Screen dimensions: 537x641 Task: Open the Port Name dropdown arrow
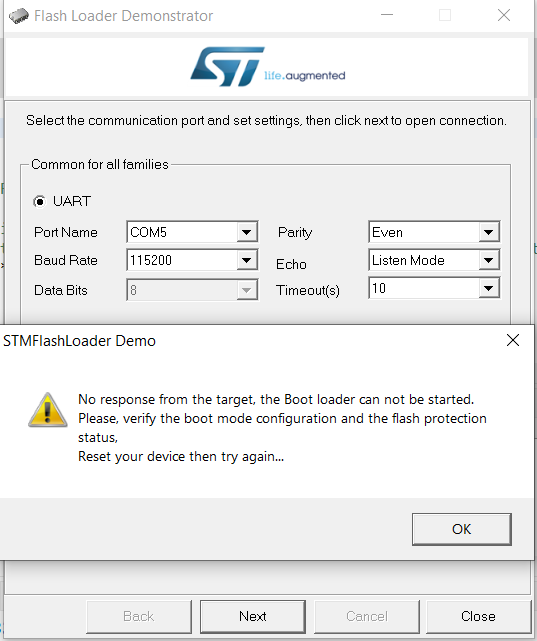(246, 232)
